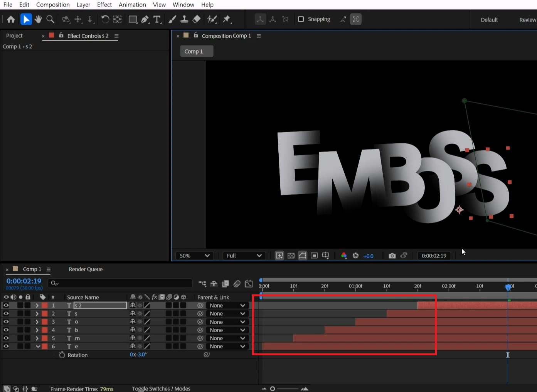
Task: Take a snapshot with the camera icon
Action: pos(392,256)
